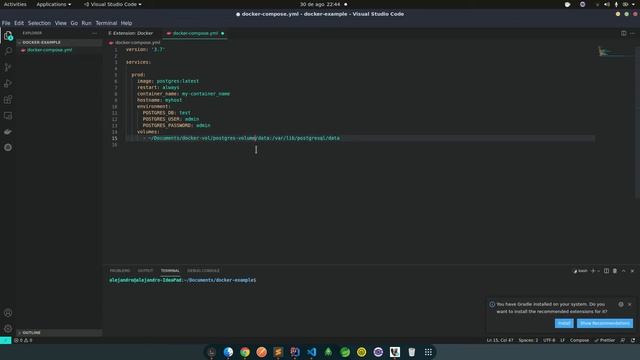
Task: Switch to the Output panel tab
Action: 145,271
